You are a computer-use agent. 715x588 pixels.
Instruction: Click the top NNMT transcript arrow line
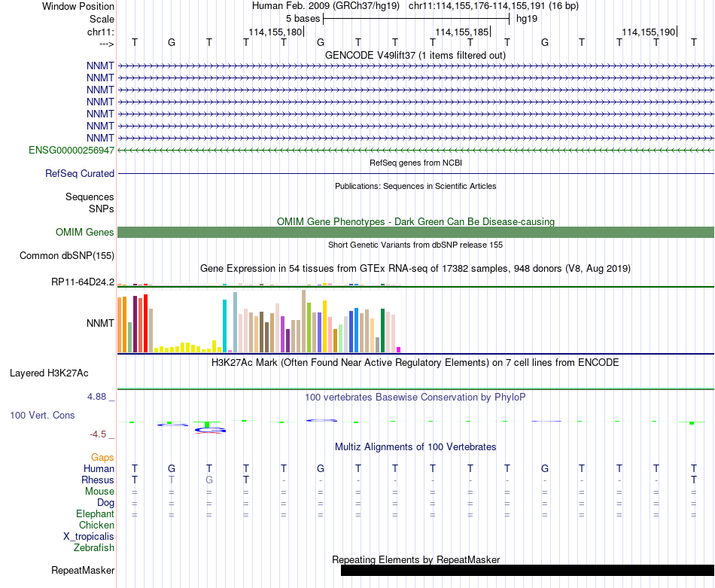click(x=415, y=66)
